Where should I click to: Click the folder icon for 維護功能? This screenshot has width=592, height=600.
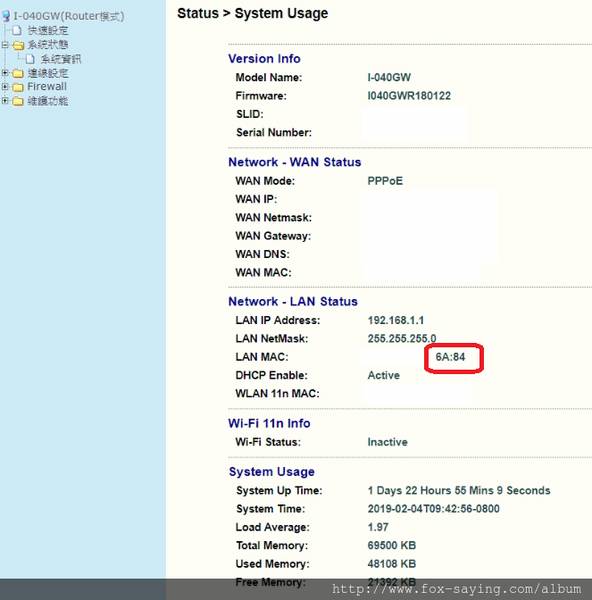coord(18,101)
